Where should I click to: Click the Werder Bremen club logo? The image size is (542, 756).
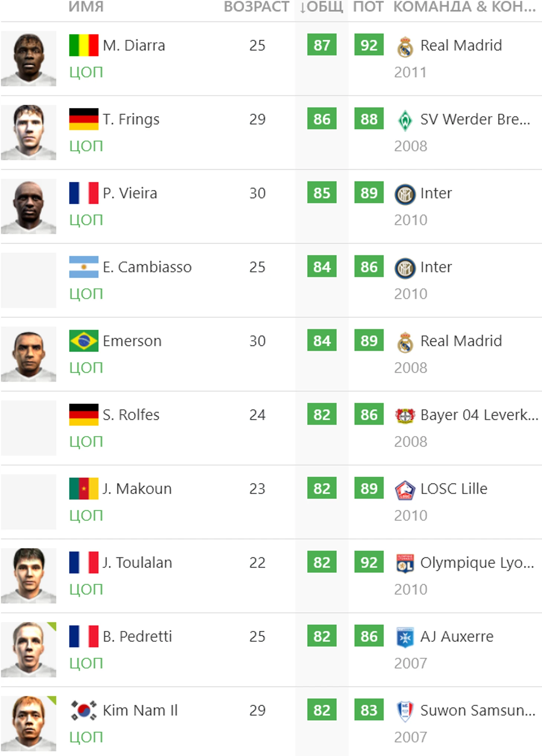click(x=405, y=121)
